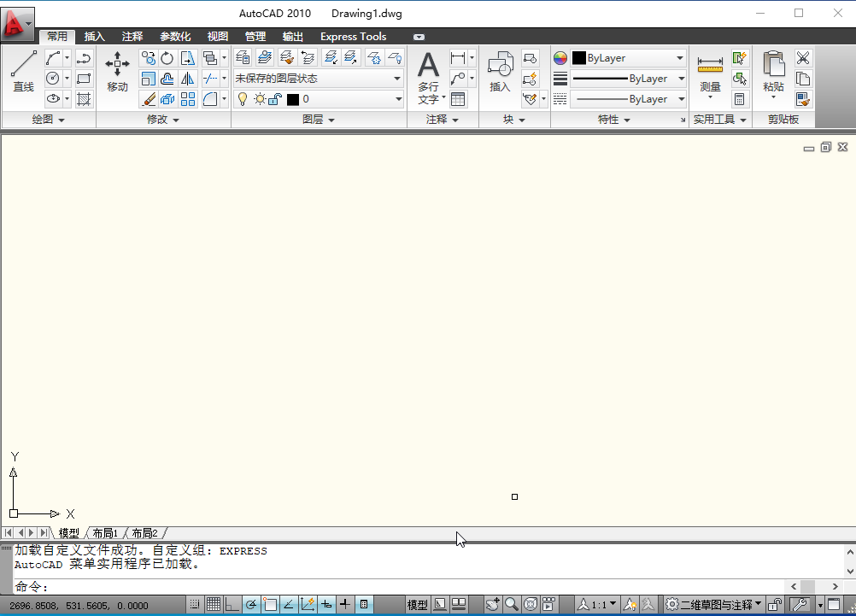Open the Express Tools menu tab
The image size is (856, 616).
click(353, 36)
